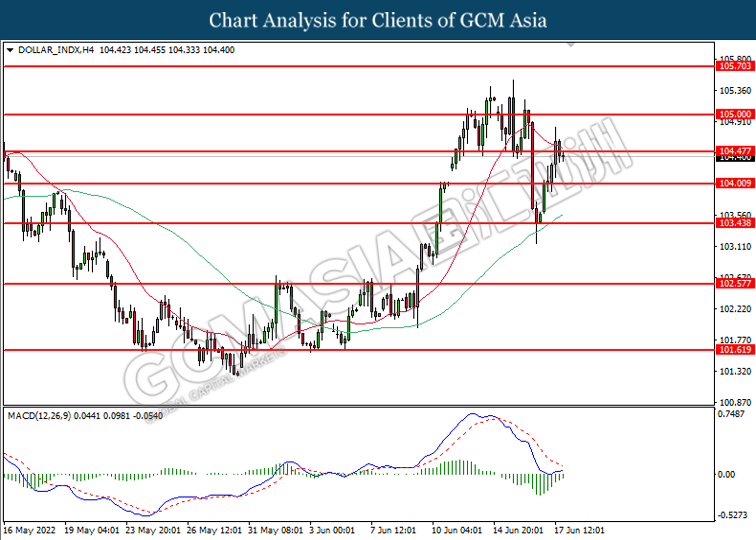Select the 105.703 red price label
Image resolution: width=756 pixels, height=540 pixels.
pyautogui.click(x=735, y=66)
